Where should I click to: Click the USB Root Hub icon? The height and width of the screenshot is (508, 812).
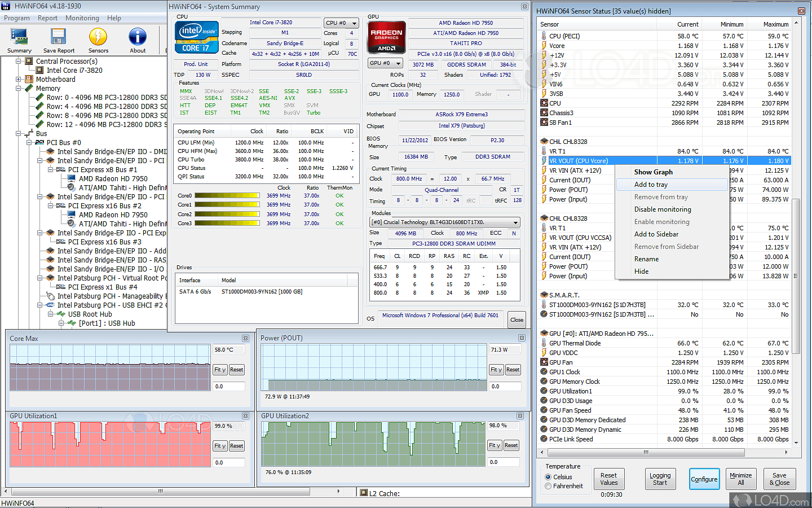[x=61, y=314]
